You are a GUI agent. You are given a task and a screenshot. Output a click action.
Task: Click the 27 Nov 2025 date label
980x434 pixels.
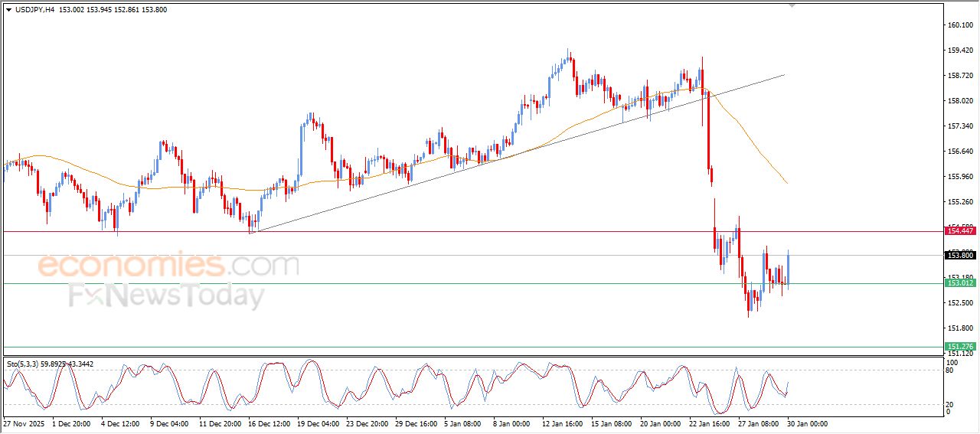[23, 423]
